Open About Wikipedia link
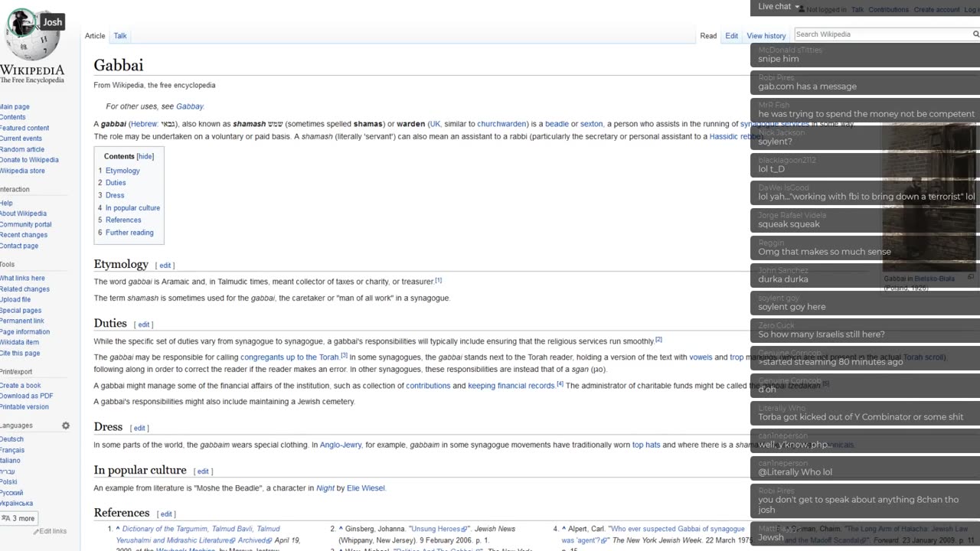980x551 pixels. coord(23,214)
